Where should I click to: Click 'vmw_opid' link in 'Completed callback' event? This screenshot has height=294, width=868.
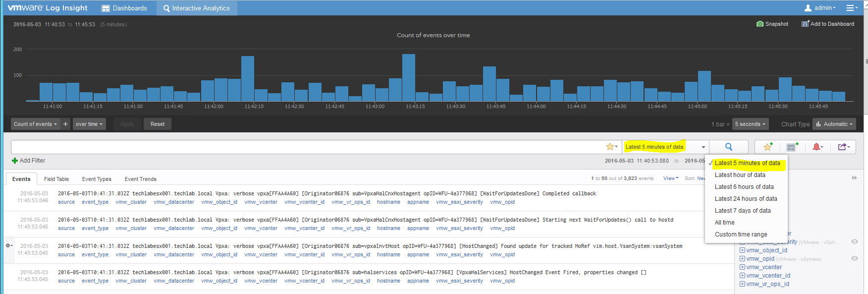coord(502,202)
